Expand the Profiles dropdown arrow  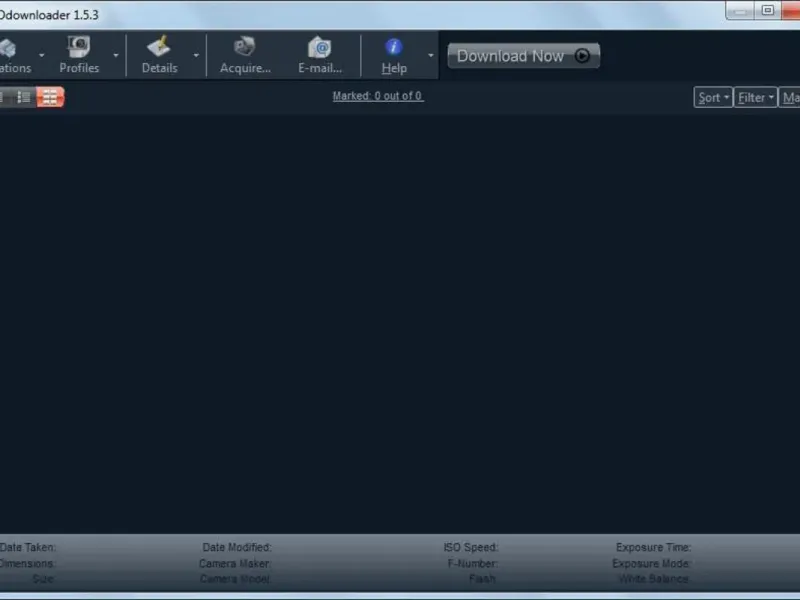tap(116, 55)
